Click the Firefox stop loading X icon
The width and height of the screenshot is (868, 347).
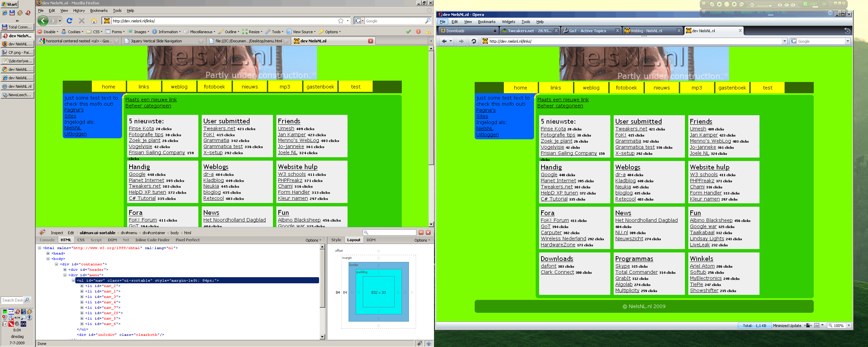click(x=82, y=21)
